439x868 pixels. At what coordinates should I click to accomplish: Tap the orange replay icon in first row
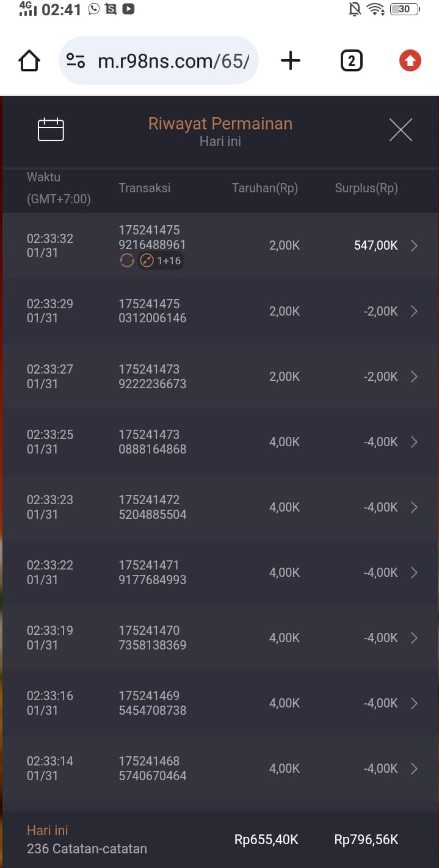point(126,261)
